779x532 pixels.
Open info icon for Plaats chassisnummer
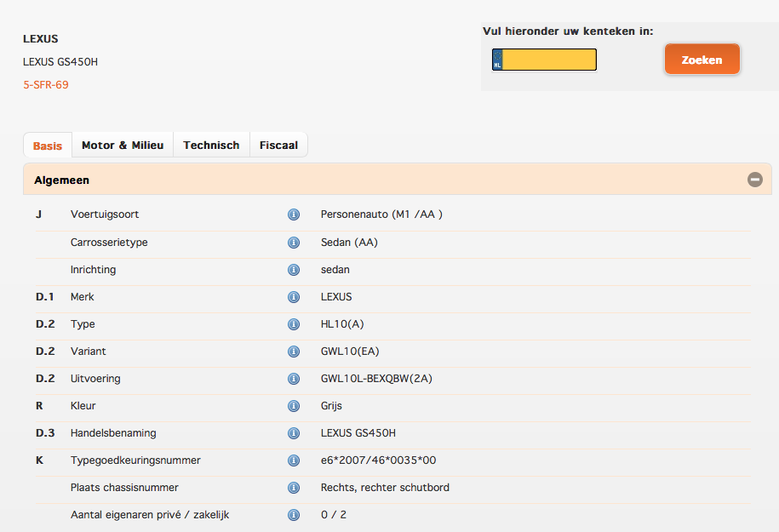(294, 488)
